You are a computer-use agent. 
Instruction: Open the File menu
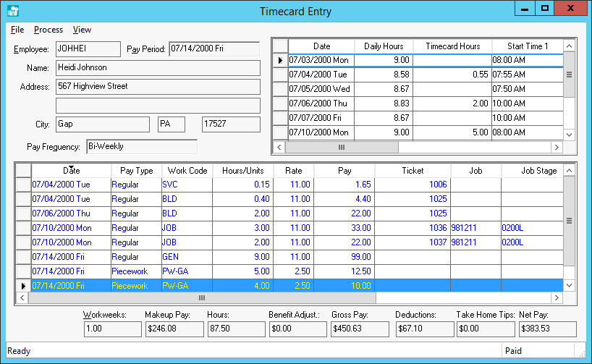(17, 30)
